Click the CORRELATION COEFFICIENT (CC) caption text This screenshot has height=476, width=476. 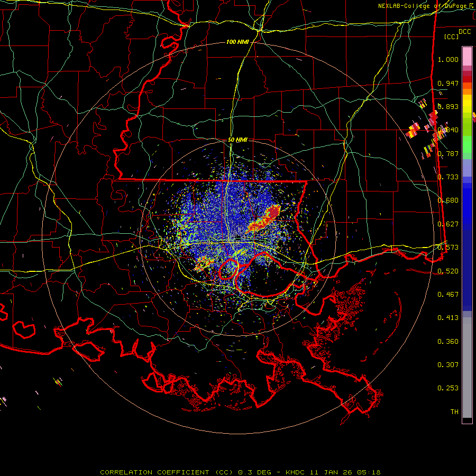pos(166,472)
